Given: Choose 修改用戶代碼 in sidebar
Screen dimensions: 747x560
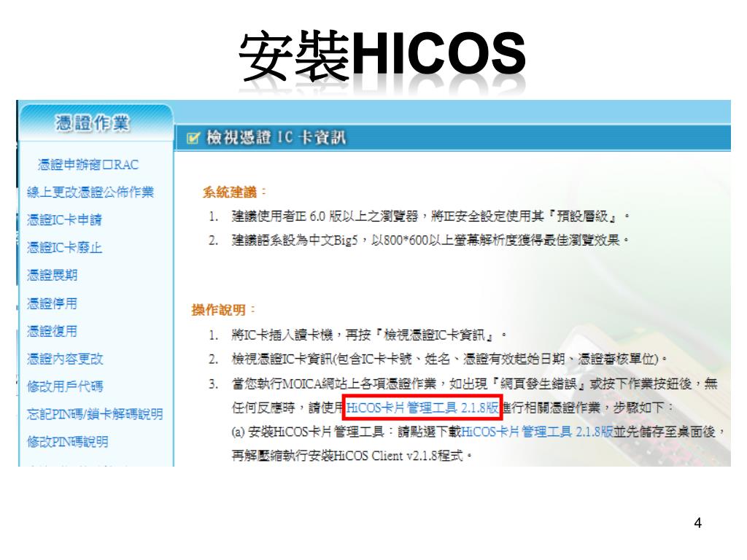Looking at the screenshot, I should click(65, 386).
